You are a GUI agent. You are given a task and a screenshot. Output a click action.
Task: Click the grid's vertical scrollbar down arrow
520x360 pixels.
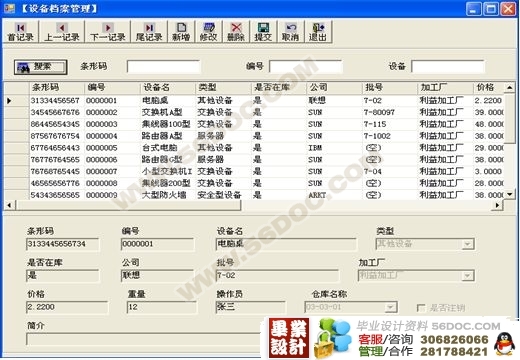click(x=510, y=194)
